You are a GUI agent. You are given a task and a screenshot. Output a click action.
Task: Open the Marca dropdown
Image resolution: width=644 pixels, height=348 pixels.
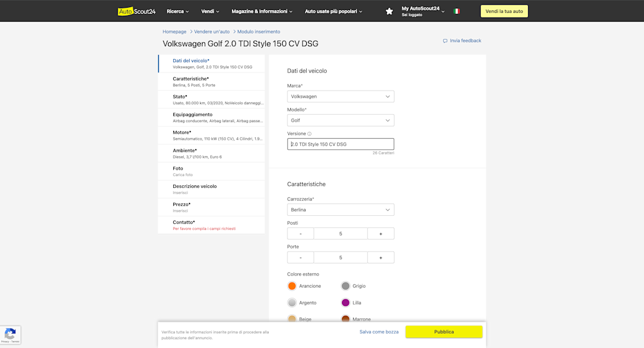pyautogui.click(x=340, y=97)
